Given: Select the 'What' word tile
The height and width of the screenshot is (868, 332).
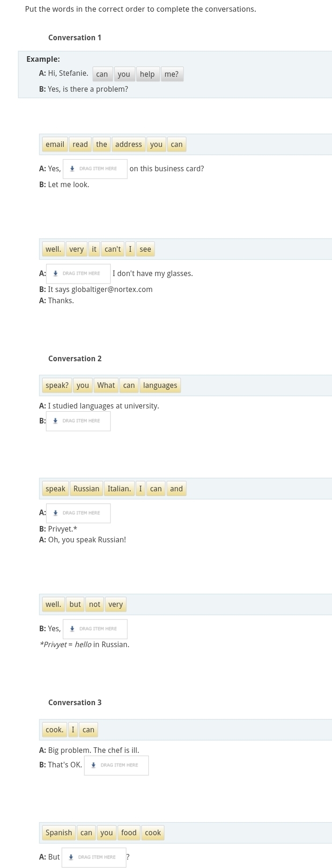Looking at the screenshot, I should (106, 386).
